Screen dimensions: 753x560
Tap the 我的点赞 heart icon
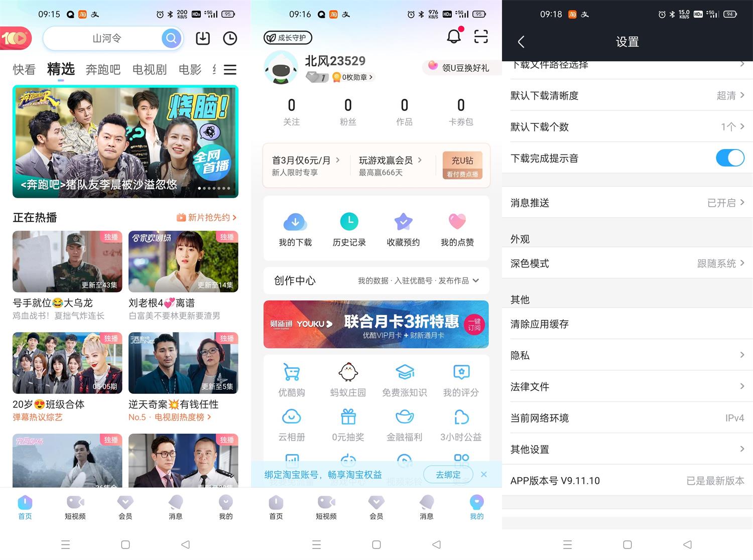click(x=457, y=221)
